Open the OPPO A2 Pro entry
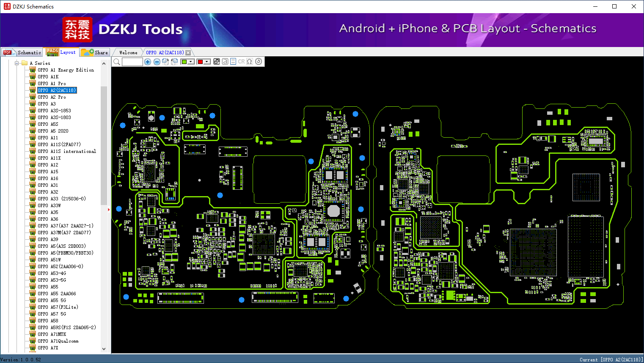This screenshot has height=363, width=644. point(52,97)
